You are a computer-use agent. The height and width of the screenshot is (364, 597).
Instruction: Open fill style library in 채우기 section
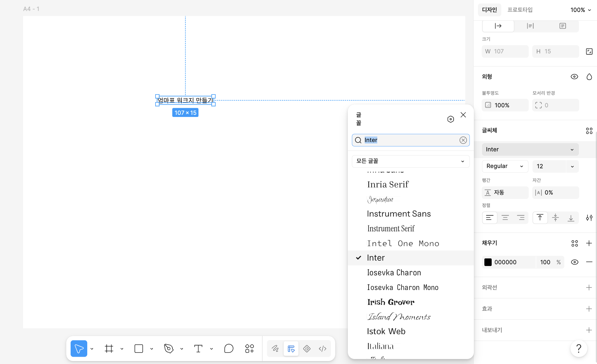[x=575, y=243]
